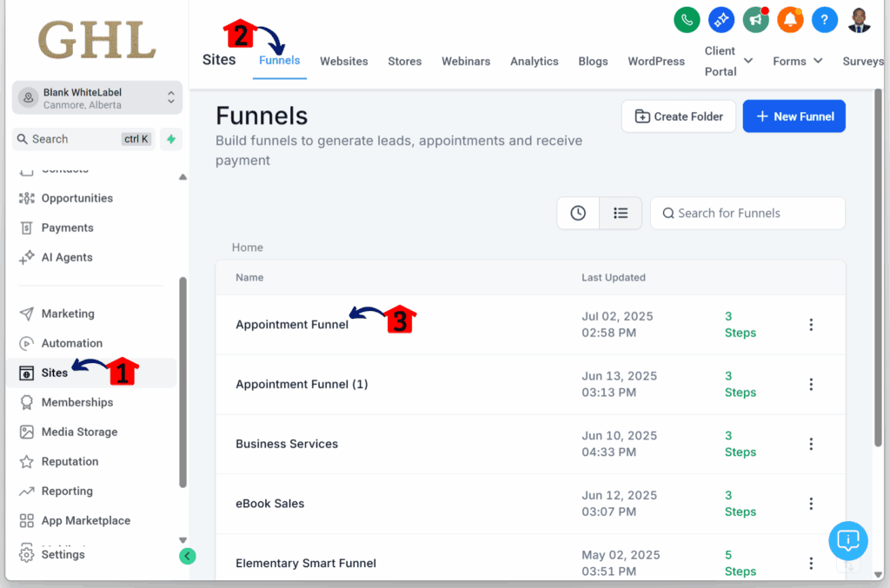Open the megaphone announcements icon
This screenshot has height=588, width=890.
755,20
